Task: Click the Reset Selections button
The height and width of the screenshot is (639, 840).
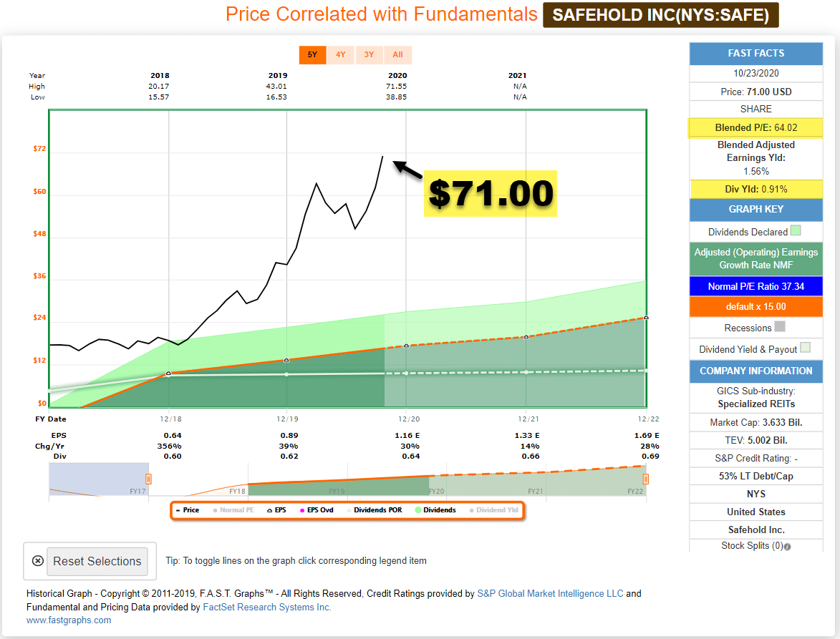Action: 97,562
